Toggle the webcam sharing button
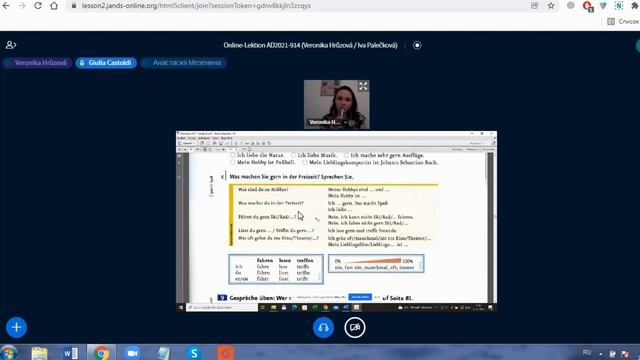The image size is (640, 360). point(355,327)
